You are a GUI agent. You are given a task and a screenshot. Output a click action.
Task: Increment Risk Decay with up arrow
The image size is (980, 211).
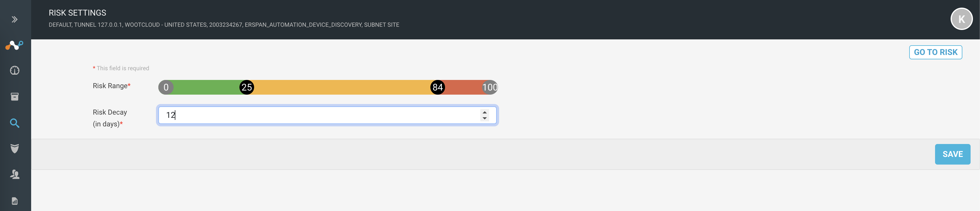pos(484,112)
